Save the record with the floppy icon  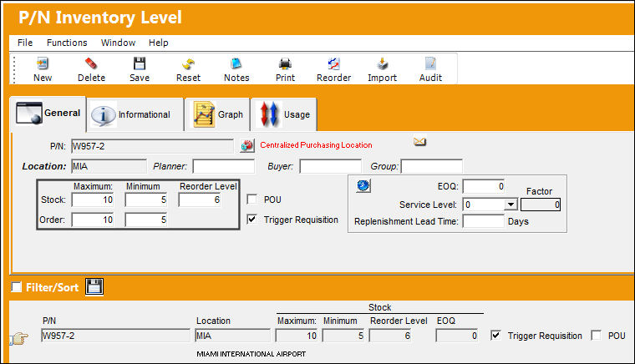pyautogui.click(x=140, y=63)
